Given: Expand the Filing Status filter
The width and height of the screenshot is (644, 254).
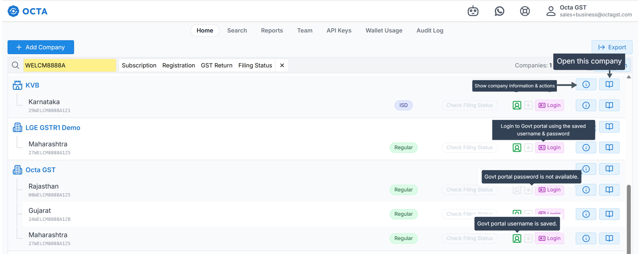Looking at the screenshot, I should [x=255, y=65].
